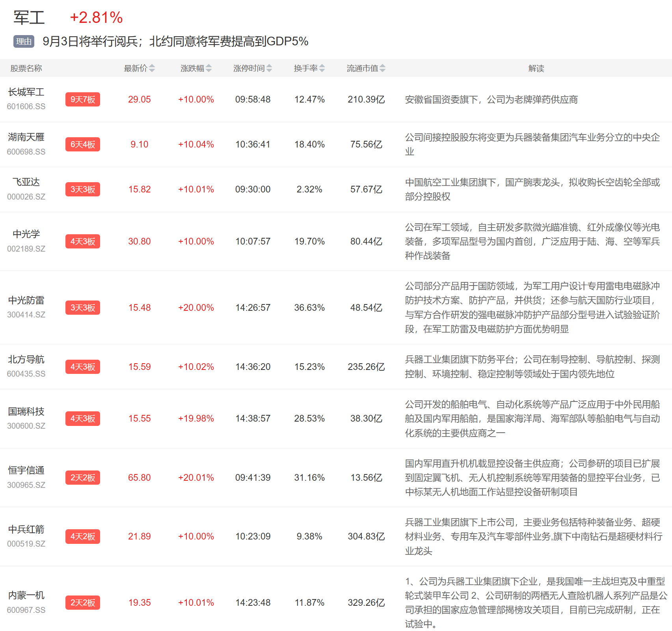
Task: Click stock code 600435.SS
Action: 26,374
